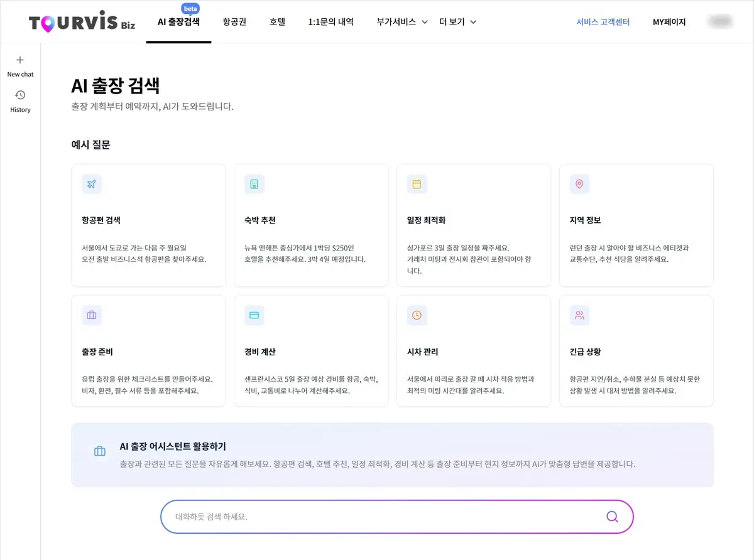754x560 pixels.
Task: Click the location pin icon on 지역 정보 card
Action: pyautogui.click(x=579, y=184)
